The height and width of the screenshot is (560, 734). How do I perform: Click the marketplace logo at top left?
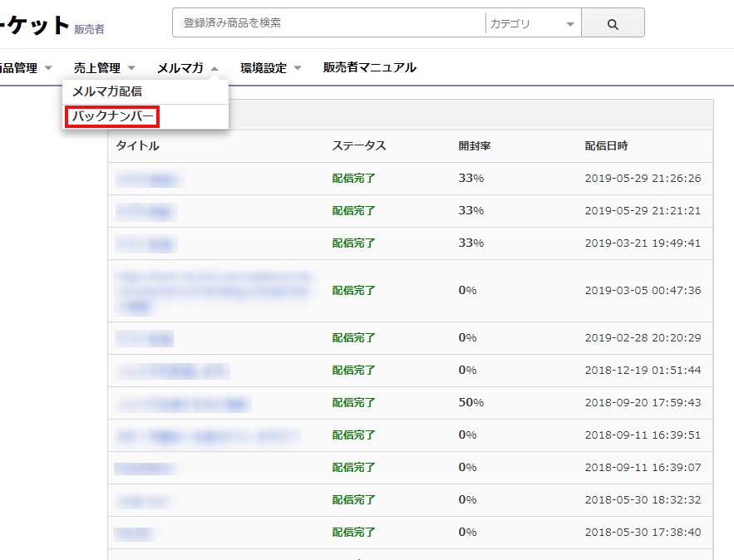tap(33, 25)
